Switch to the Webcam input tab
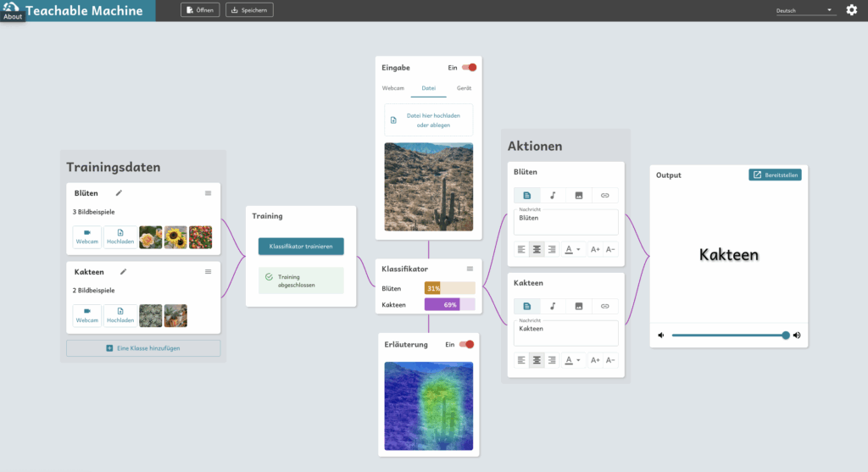868x472 pixels. pyautogui.click(x=392, y=88)
